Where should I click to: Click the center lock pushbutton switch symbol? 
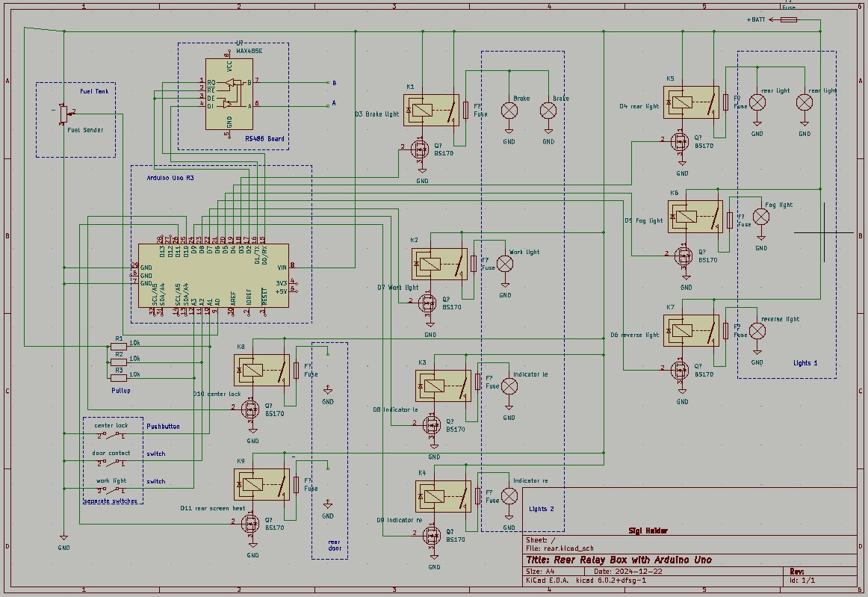[x=111, y=434]
